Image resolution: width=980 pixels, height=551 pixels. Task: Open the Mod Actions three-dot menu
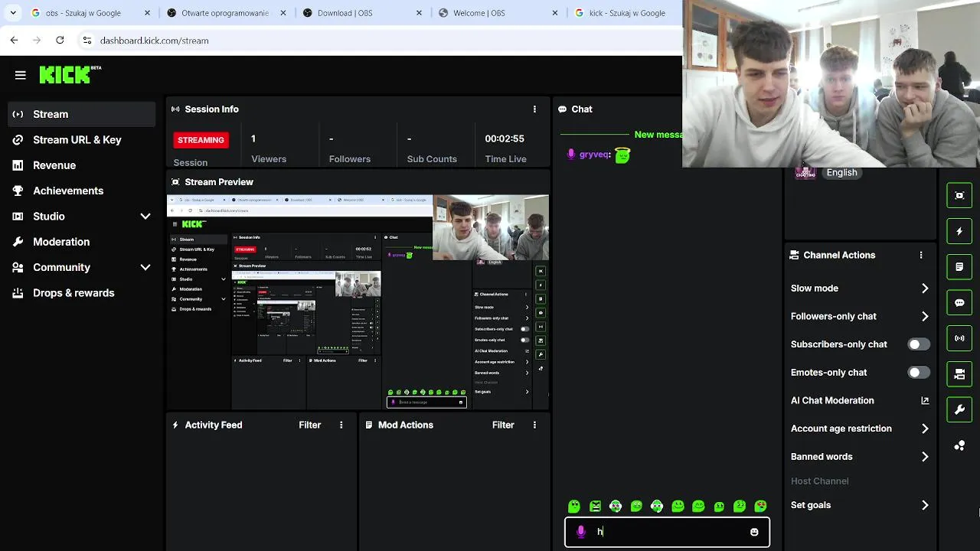534,425
